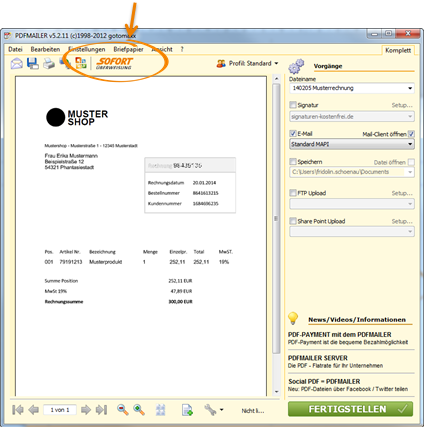
Task: Click the wrench tools icon
Action: 210,410
